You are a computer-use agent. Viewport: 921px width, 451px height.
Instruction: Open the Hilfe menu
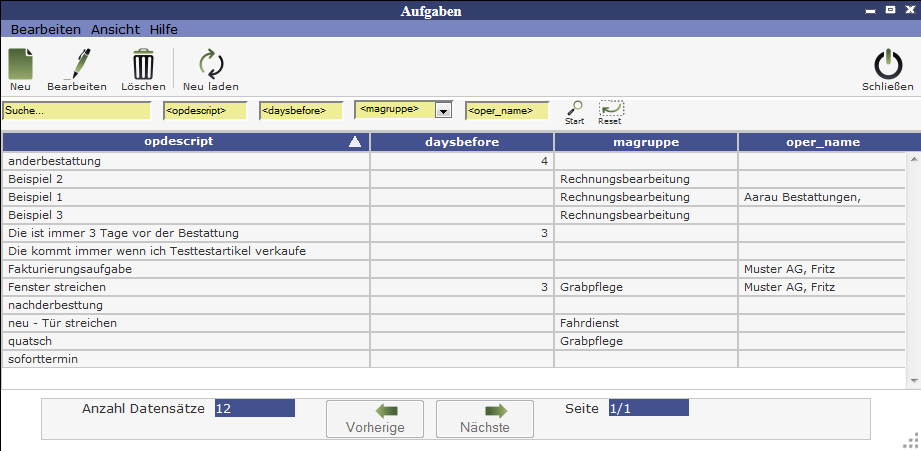(164, 29)
